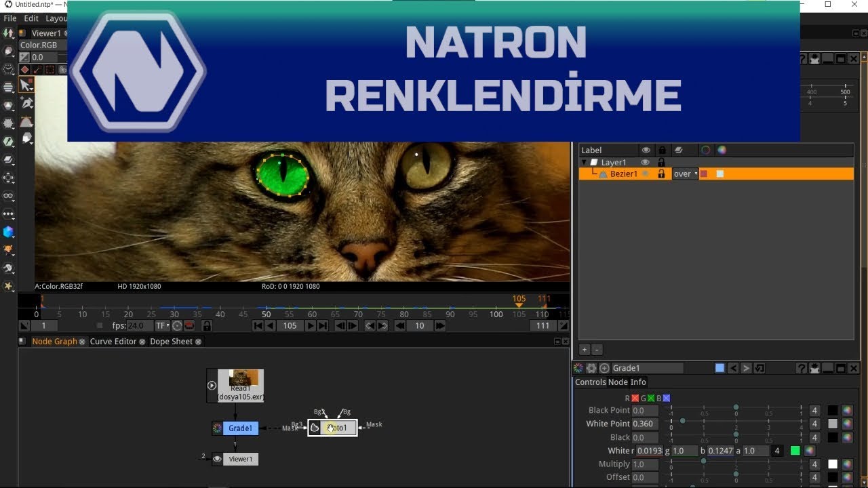
Task: Open the File menu
Action: (10, 18)
